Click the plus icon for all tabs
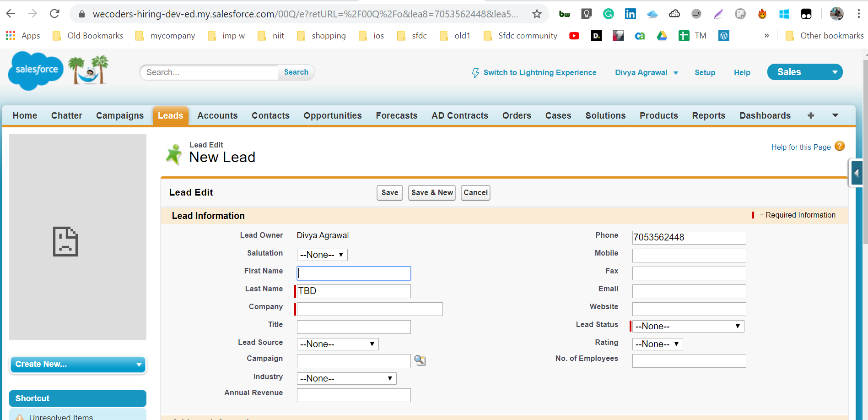The height and width of the screenshot is (420, 868). coord(810,116)
